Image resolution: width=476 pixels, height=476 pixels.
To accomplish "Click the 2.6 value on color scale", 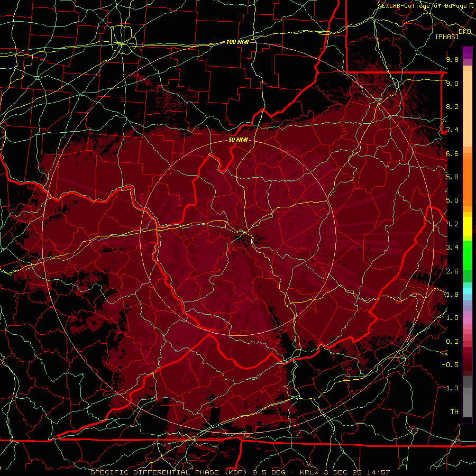I will click(452, 271).
